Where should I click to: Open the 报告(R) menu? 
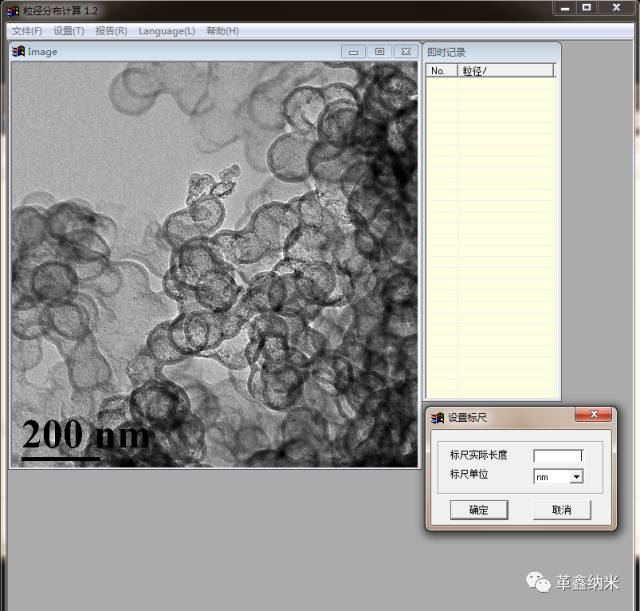coord(111,31)
